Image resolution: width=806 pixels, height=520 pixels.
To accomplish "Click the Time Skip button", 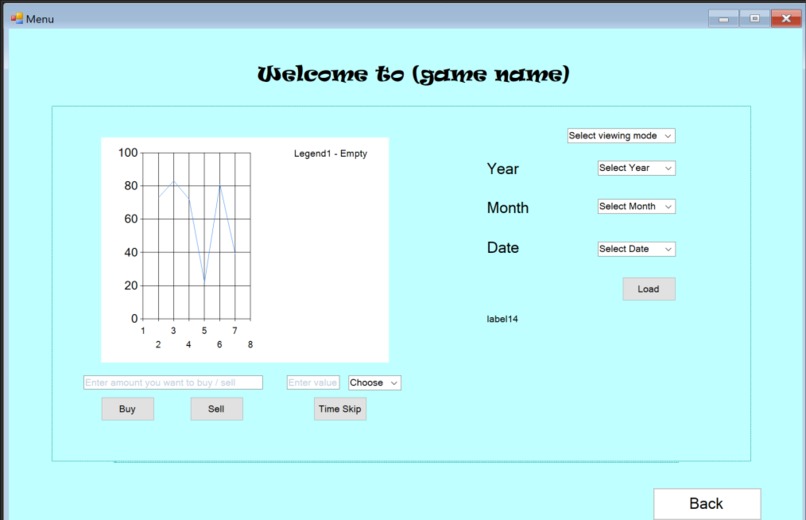I will pyautogui.click(x=340, y=409).
